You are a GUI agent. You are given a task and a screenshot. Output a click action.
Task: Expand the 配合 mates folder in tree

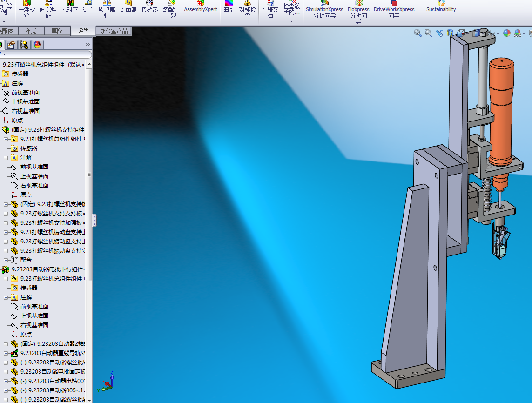point(6,260)
